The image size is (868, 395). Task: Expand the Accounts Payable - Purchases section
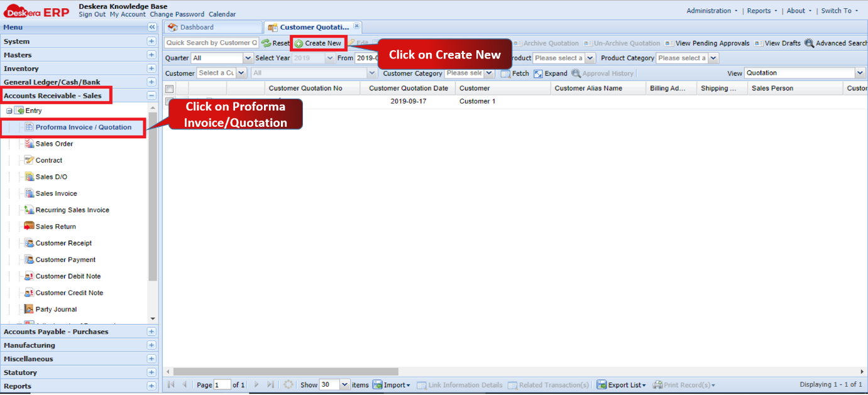pyautogui.click(x=151, y=332)
